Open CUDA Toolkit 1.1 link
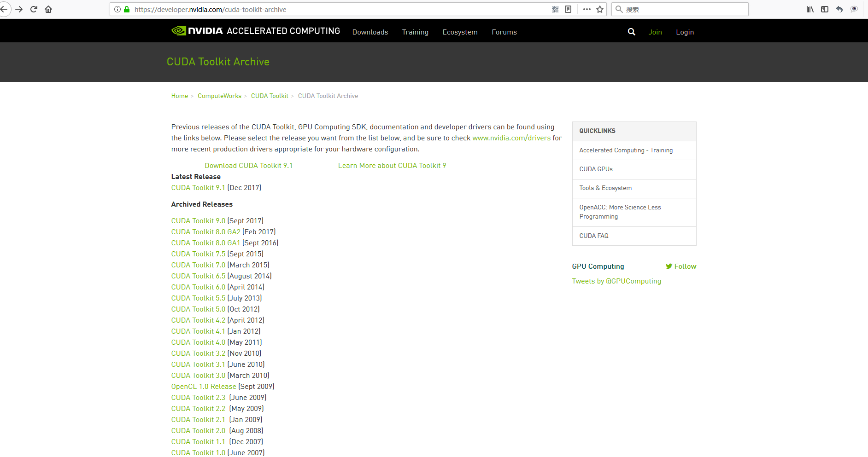Image resolution: width=868 pixels, height=457 pixels. pos(198,442)
